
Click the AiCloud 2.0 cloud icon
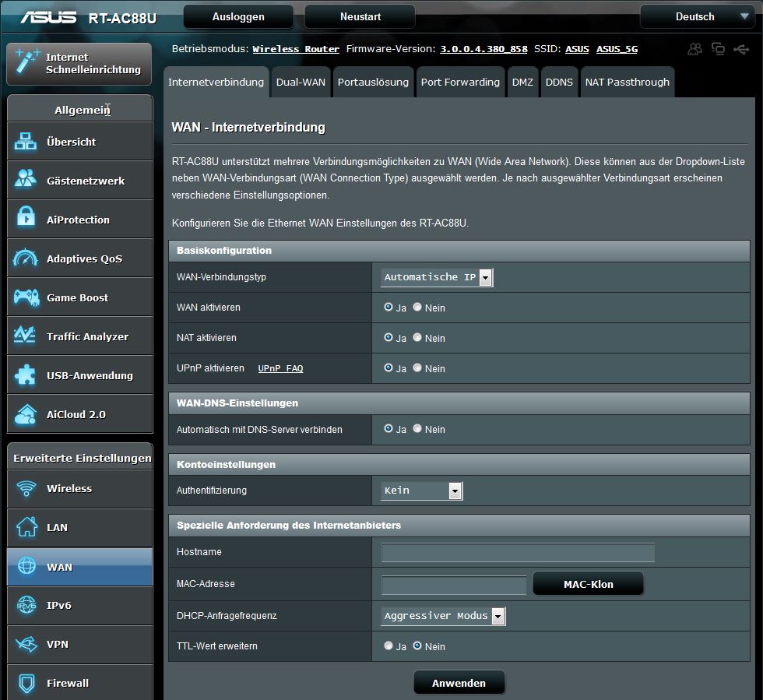click(x=26, y=414)
